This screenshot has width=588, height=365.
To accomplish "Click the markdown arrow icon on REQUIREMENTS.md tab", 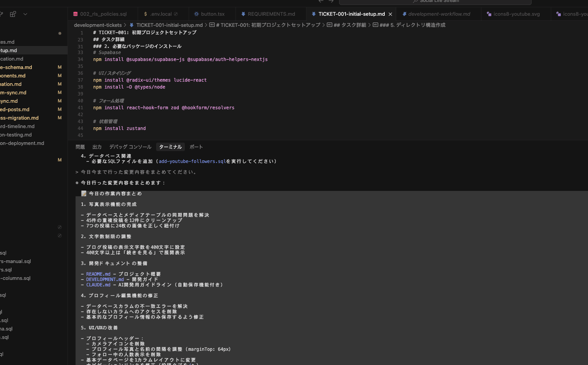I will tap(244, 14).
